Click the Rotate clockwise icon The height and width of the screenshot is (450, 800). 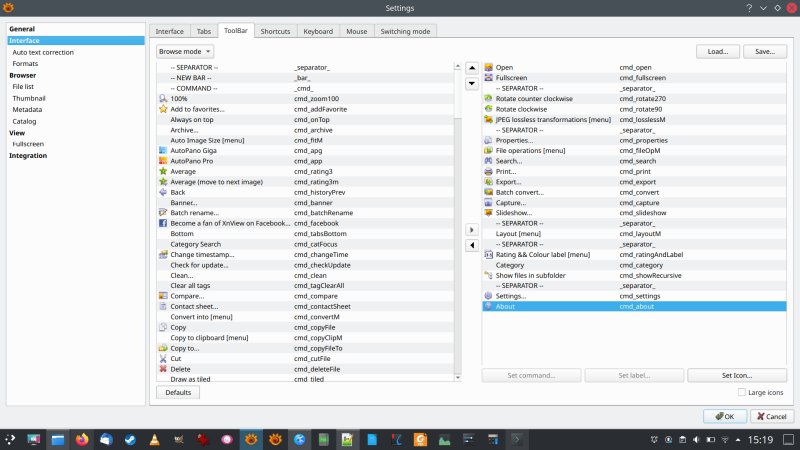(489, 109)
